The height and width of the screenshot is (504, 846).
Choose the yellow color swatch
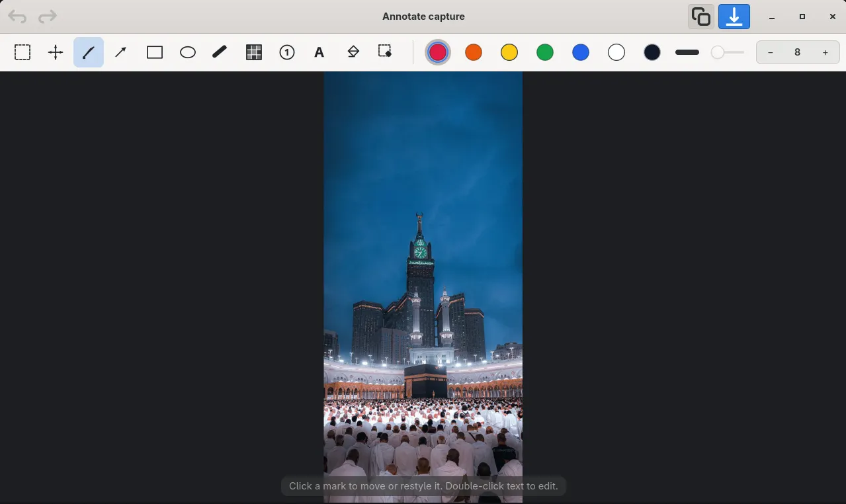tap(509, 52)
